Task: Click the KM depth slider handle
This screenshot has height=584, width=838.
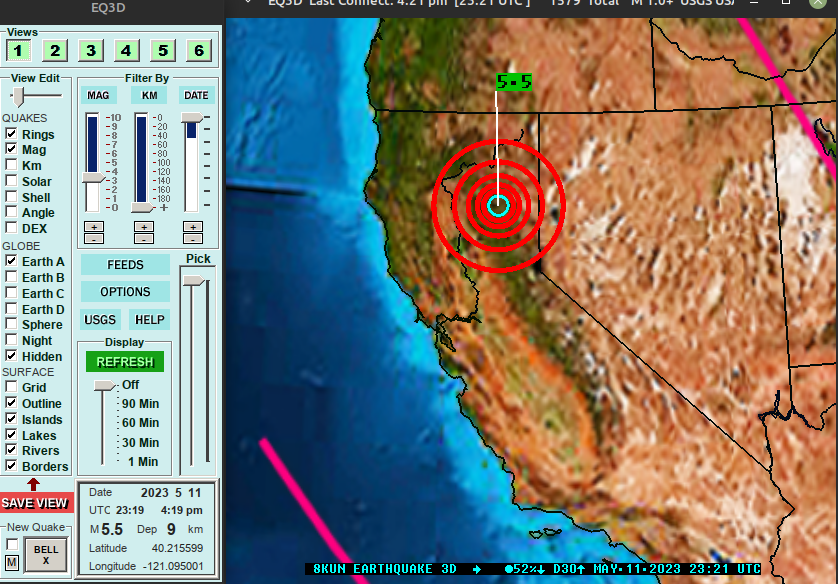Action: (142, 207)
